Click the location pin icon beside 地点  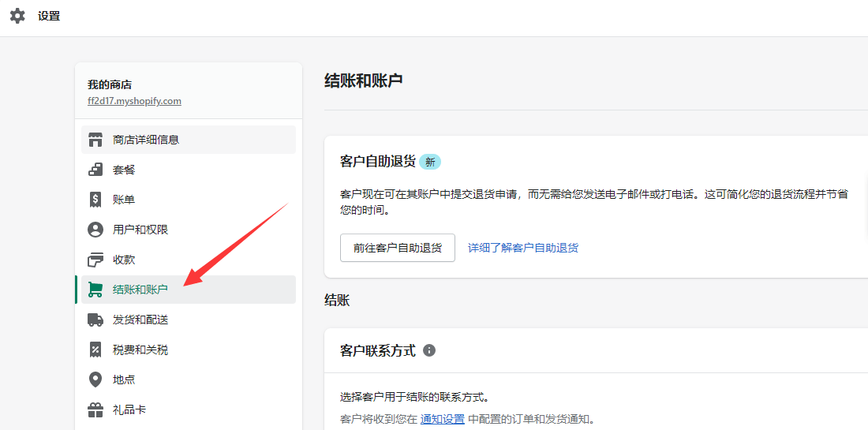[x=95, y=380]
